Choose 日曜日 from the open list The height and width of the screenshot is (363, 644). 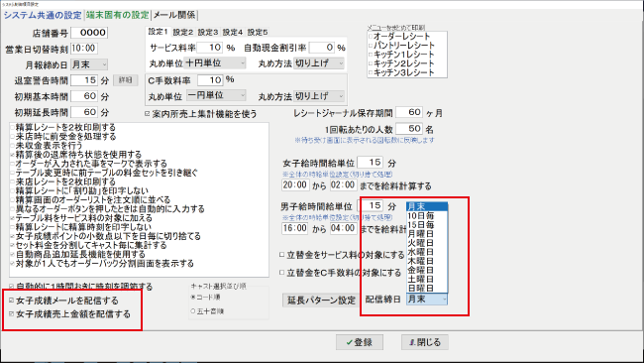pyautogui.click(x=427, y=289)
